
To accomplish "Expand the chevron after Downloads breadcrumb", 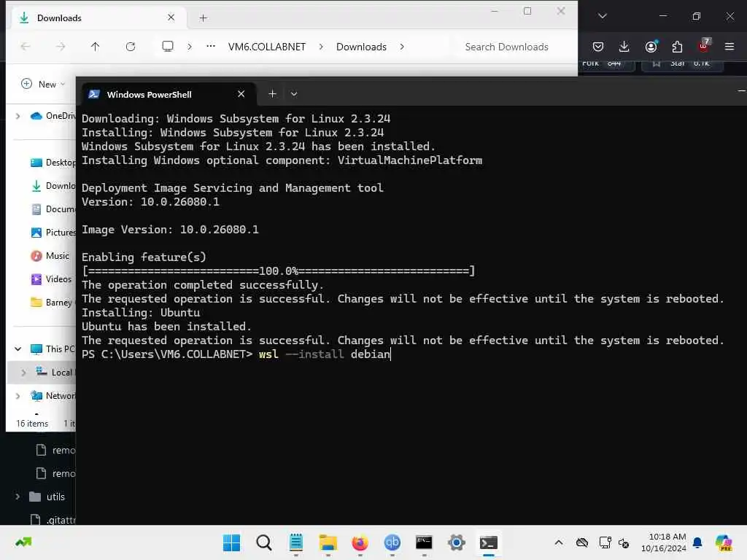I will (402, 47).
